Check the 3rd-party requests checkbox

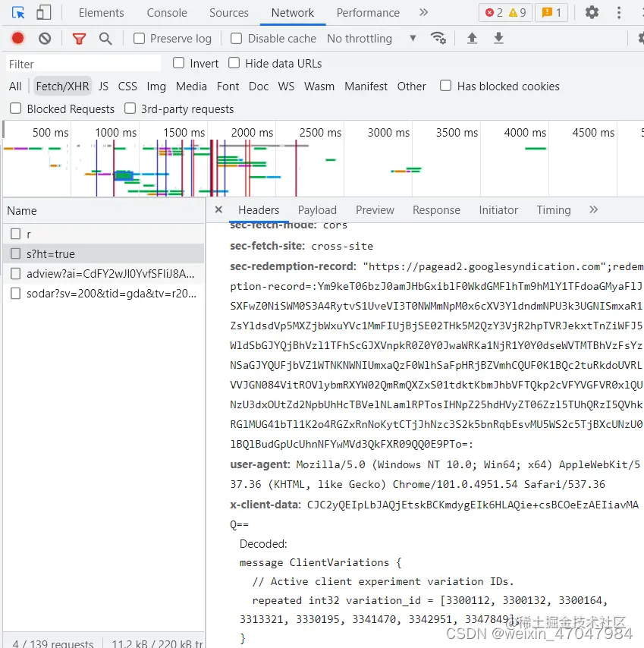130,109
